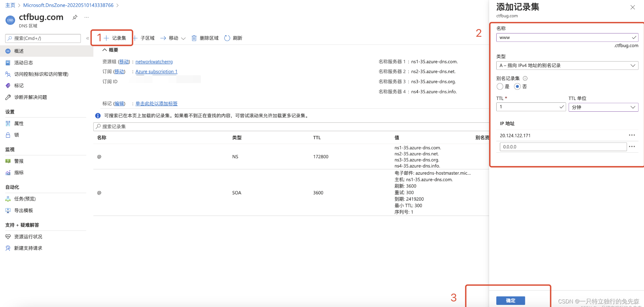Viewport: 644px width, 307px height.
Task: Click the resource group move (移动) link
Action: point(124,62)
